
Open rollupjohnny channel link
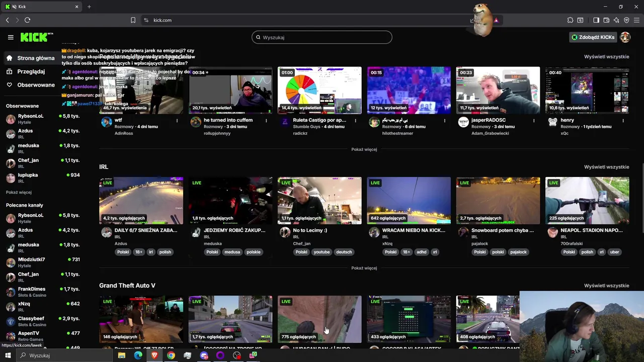pyautogui.click(x=218, y=133)
